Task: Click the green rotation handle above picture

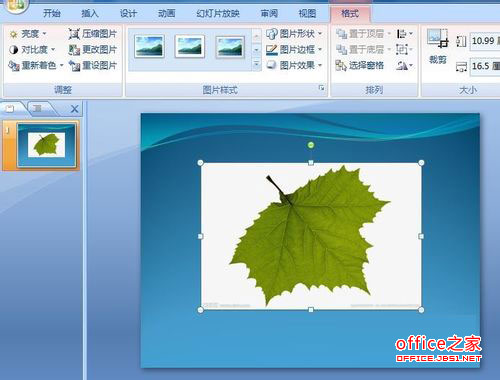Action: click(311, 145)
